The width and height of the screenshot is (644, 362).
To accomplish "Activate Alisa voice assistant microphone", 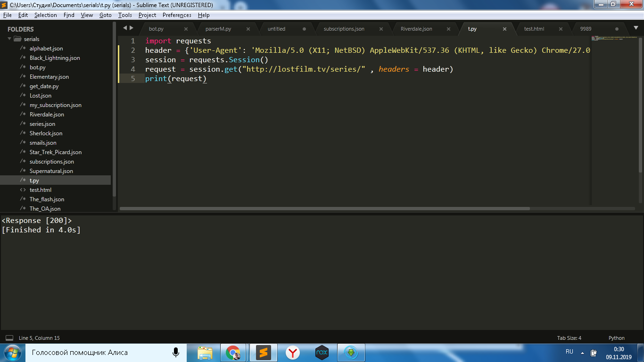I will [176, 353].
